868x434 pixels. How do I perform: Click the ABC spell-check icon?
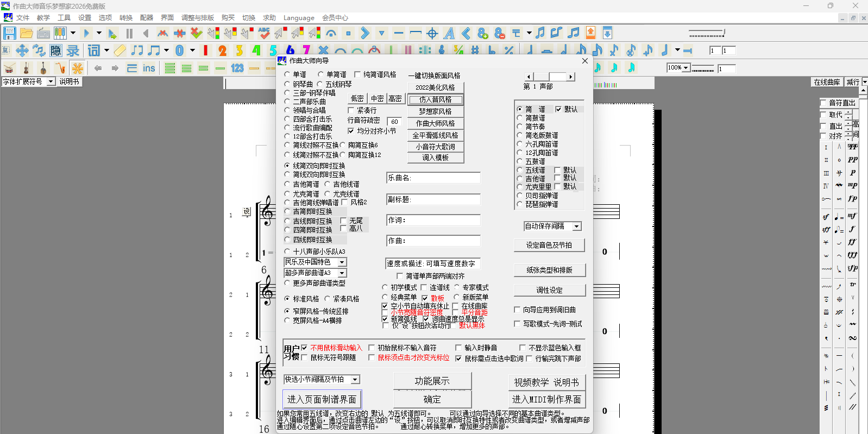[264, 33]
